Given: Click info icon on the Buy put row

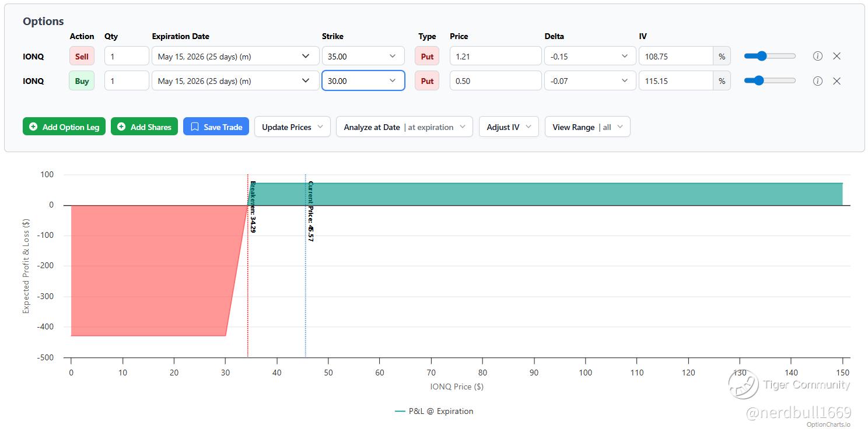Looking at the screenshot, I should 818,81.
